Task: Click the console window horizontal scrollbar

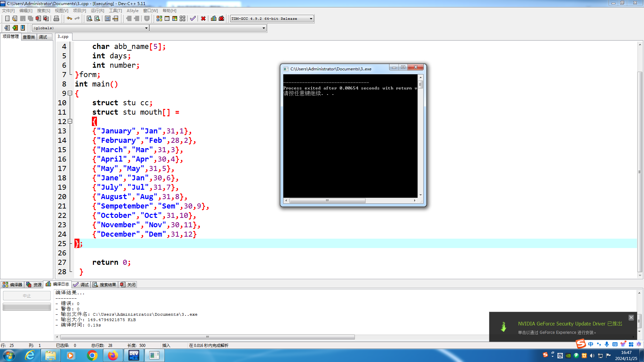Action: [x=327, y=200]
